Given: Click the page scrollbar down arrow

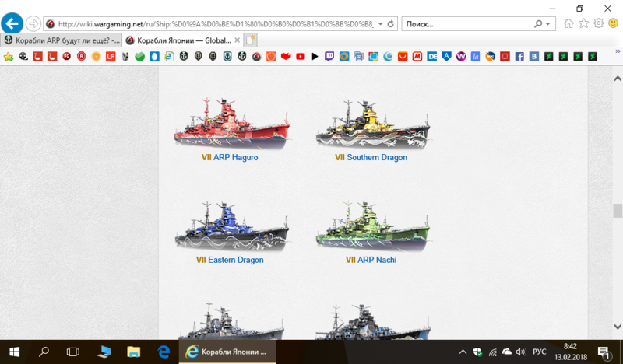Looking at the screenshot, I should pos(618,327).
